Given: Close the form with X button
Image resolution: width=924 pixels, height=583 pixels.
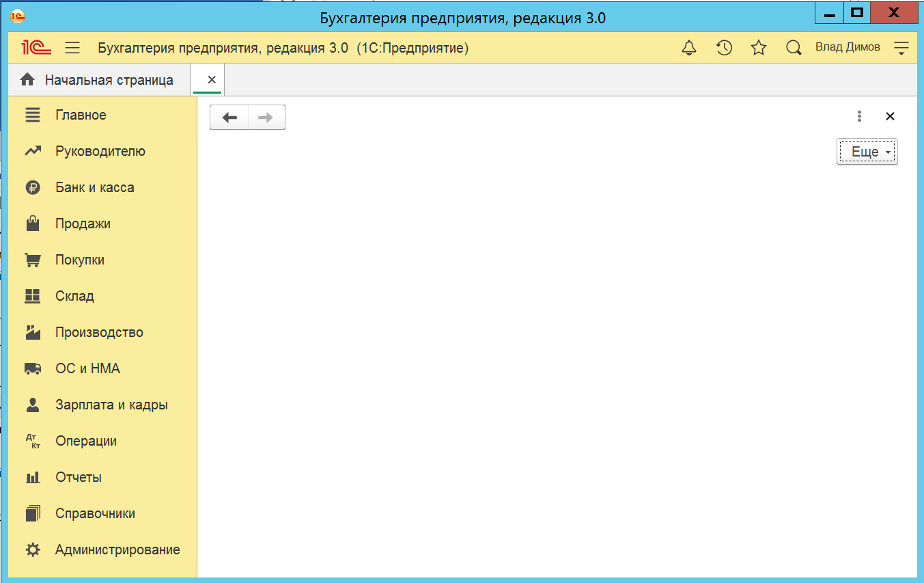Looking at the screenshot, I should (x=890, y=116).
